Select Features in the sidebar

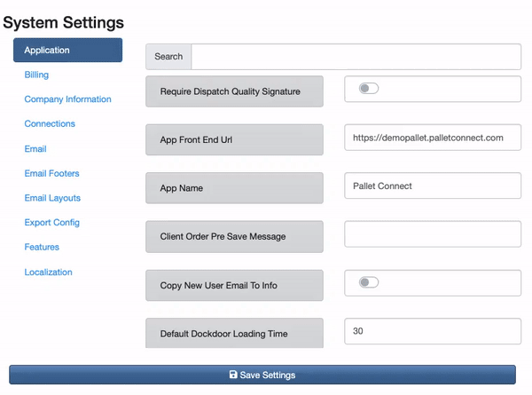tap(42, 247)
